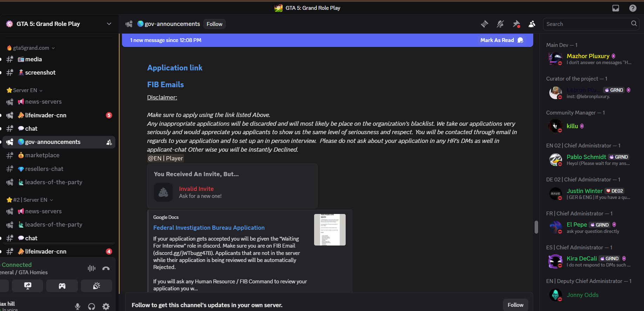This screenshot has height=311, width=644.
Task: Click the gov-announcements channel icon in header
Action: (129, 24)
